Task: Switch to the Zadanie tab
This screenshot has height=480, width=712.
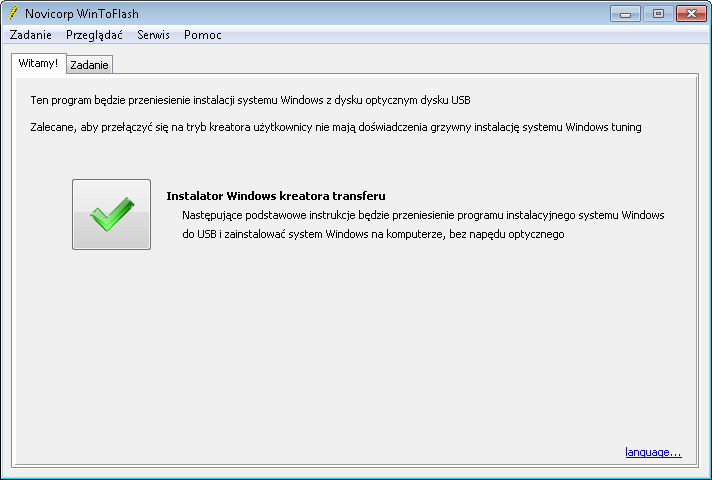Action: (x=89, y=65)
